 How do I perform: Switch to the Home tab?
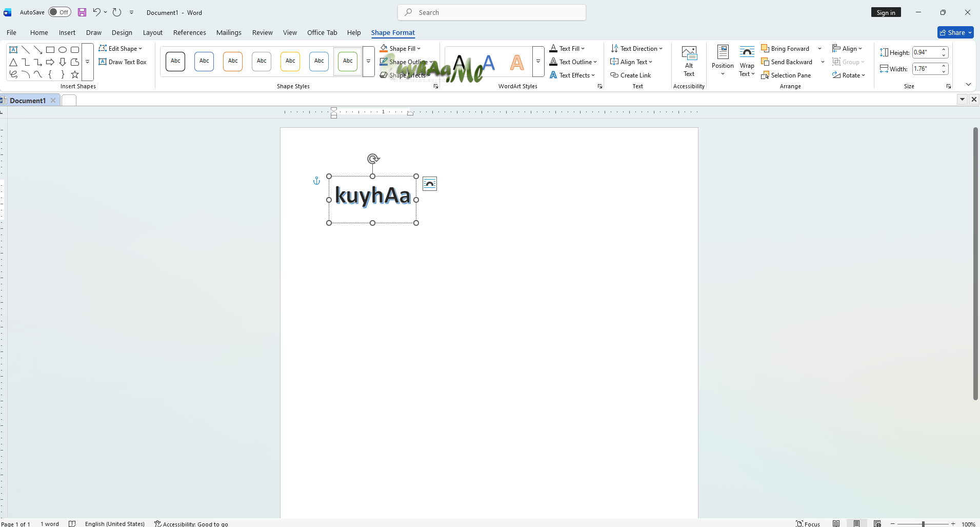coord(39,32)
